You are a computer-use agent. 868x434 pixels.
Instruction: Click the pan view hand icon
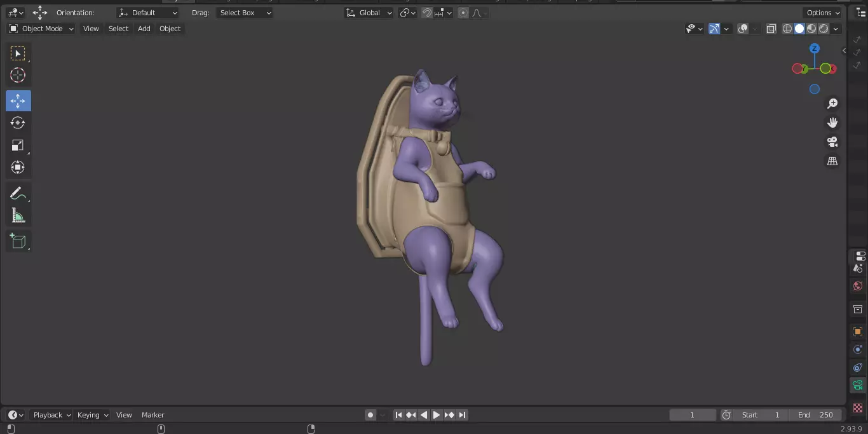[x=832, y=123]
